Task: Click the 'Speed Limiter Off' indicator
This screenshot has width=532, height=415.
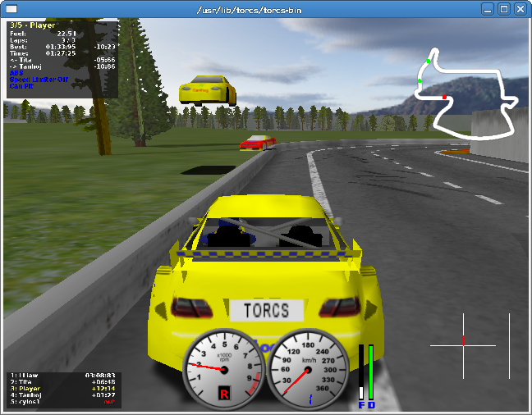Action: (x=39, y=80)
